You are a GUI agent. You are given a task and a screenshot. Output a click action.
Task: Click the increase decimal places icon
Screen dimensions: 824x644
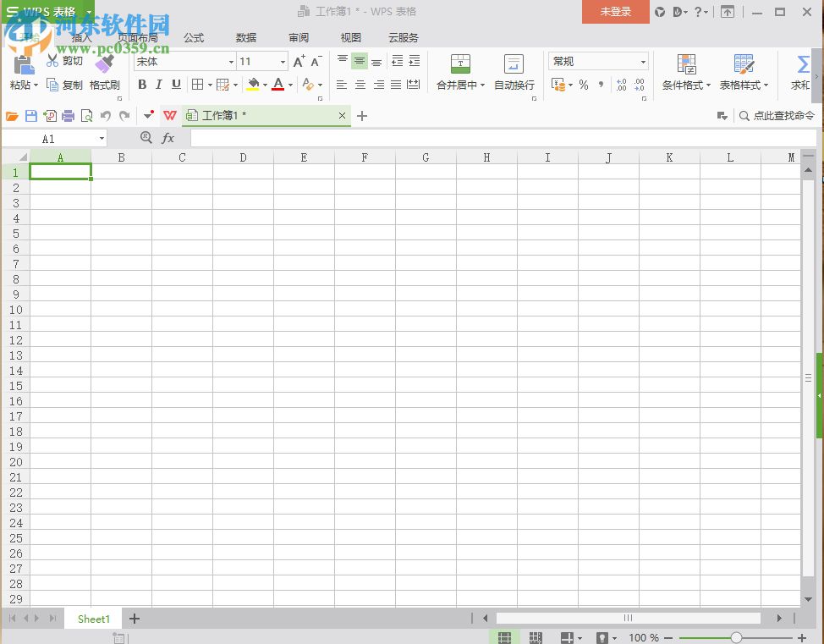(621, 85)
